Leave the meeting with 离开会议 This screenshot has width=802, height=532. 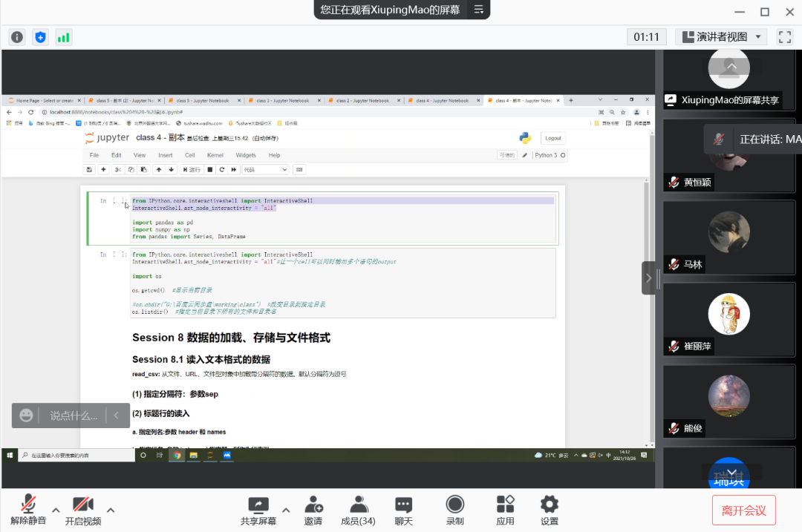743,510
